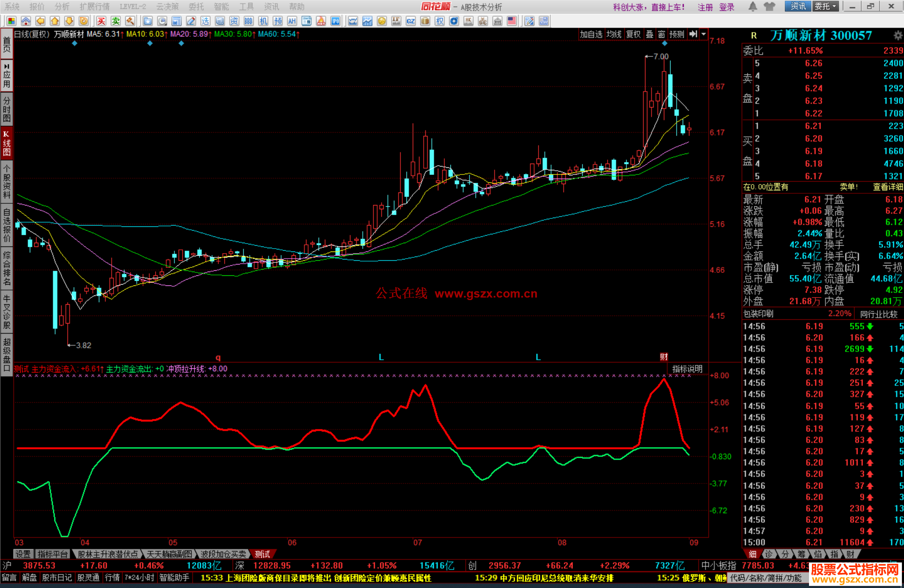Click the HOT flame icon in toolbar
This screenshot has width=904, height=588.
pyautogui.click(x=321, y=21)
